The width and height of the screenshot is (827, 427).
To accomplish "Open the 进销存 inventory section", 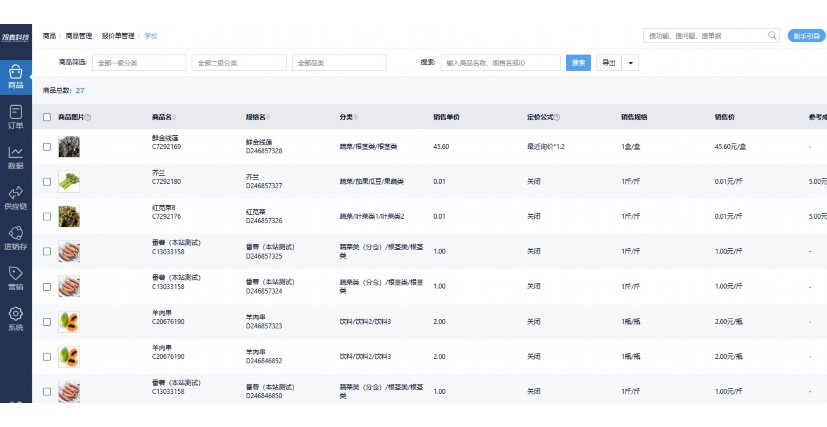I will coord(15,238).
